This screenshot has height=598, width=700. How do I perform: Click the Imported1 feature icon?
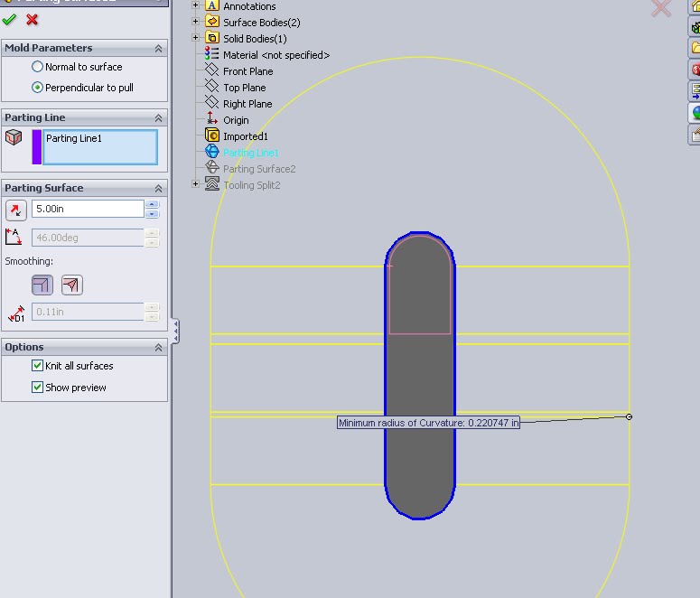point(212,135)
